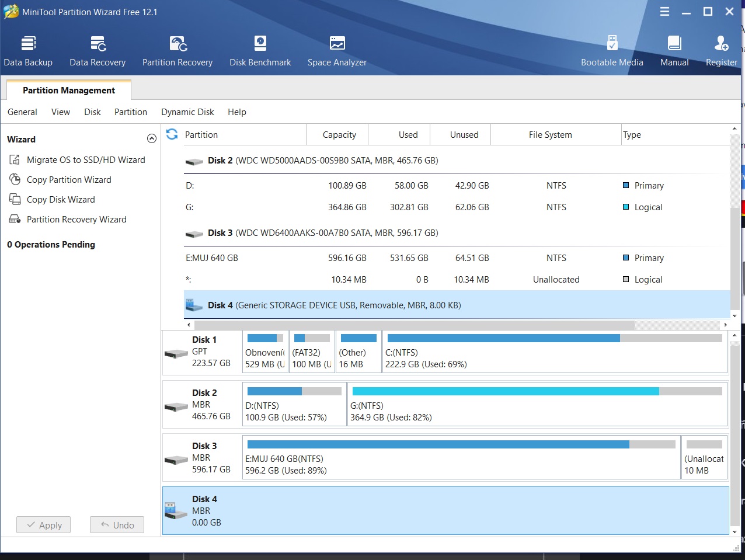Viewport: 745px width, 560px height.
Task: Launch Migrate OS to SSD/HD Wizard
Action: click(86, 160)
